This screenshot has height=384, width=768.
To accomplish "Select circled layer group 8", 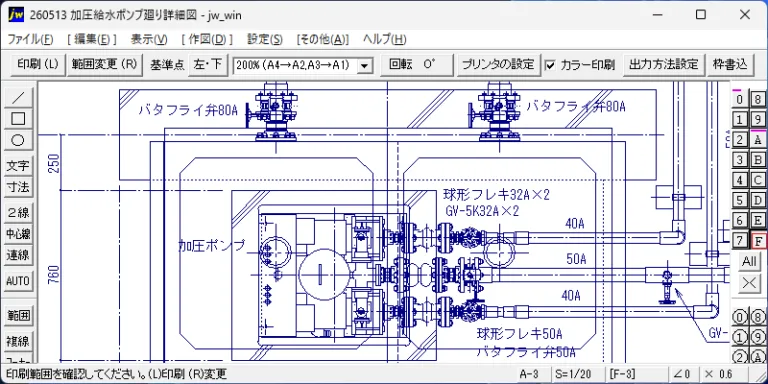I will click(x=758, y=317).
